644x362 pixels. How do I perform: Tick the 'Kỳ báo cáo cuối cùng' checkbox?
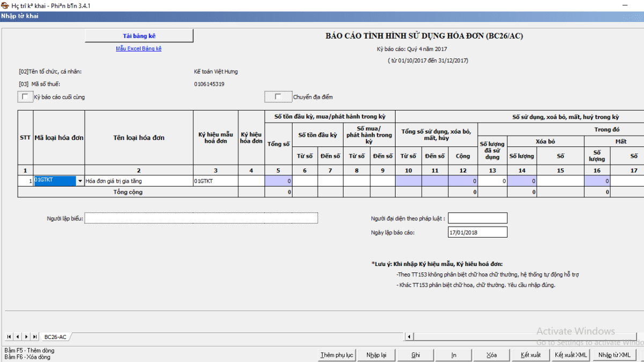[25, 97]
